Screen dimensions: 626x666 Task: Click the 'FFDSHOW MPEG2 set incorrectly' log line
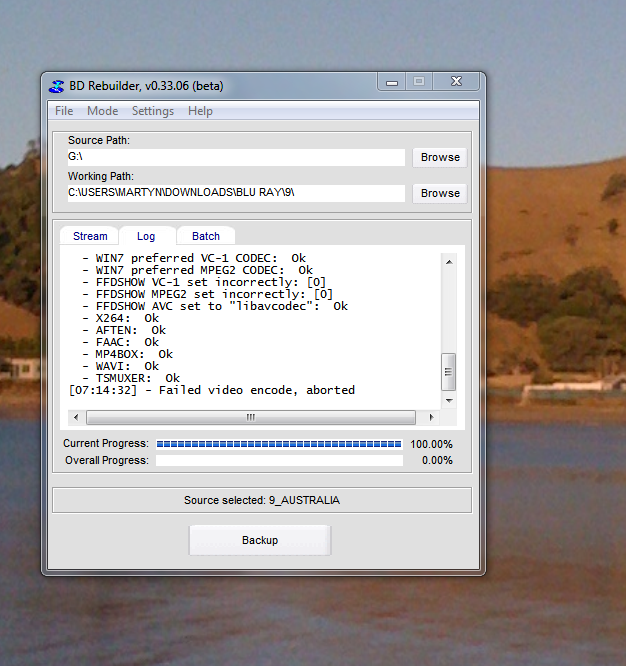click(x=207, y=294)
